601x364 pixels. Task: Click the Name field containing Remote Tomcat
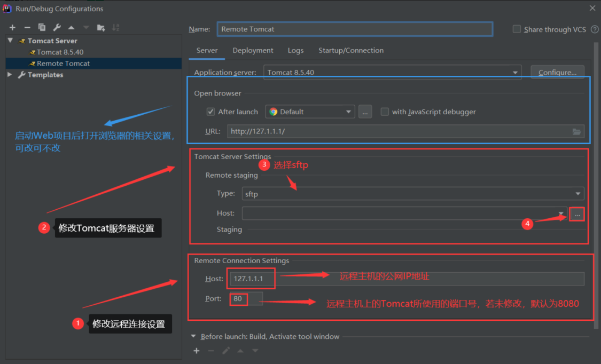pyautogui.click(x=355, y=29)
